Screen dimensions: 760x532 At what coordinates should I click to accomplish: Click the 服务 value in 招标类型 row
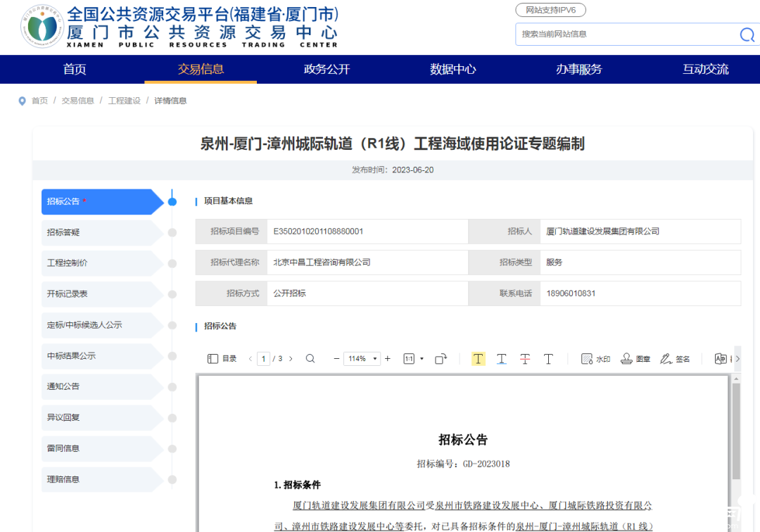pos(554,262)
